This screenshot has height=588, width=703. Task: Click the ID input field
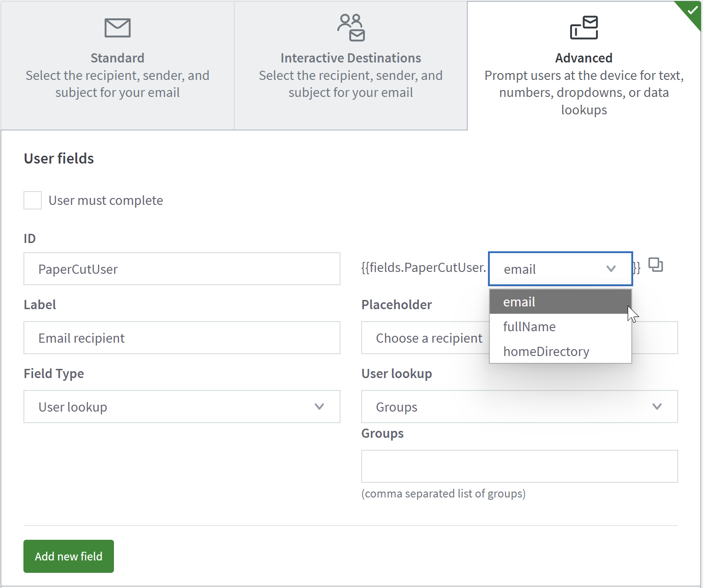tap(182, 269)
